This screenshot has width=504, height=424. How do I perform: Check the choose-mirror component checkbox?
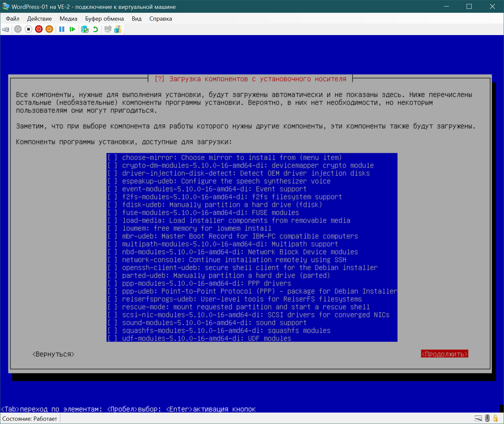click(x=112, y=158)
